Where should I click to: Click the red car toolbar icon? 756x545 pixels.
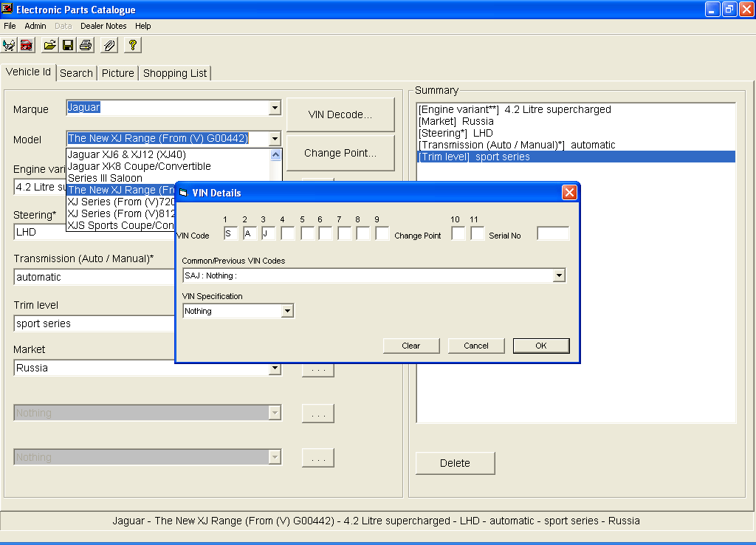tap(27, 45)
